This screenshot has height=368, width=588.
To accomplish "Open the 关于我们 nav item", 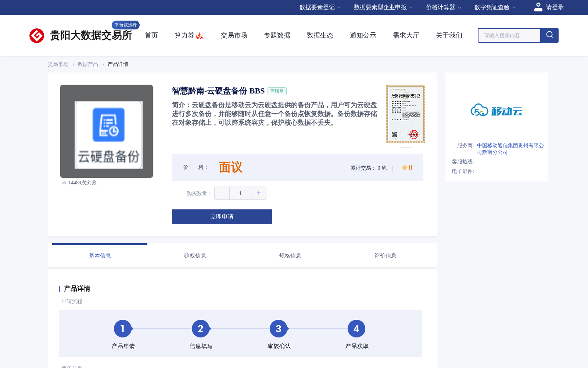I will (449, 35).
